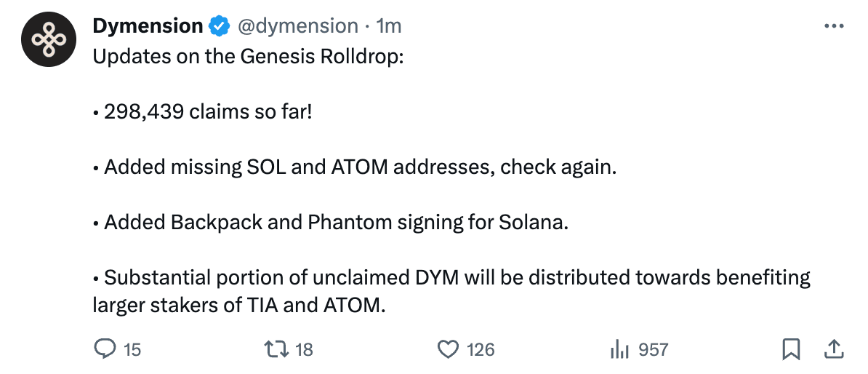The width and height of the screenshot is (868, 374).
Task: Open the three-dot more options menu
Action: coord(834,26)
